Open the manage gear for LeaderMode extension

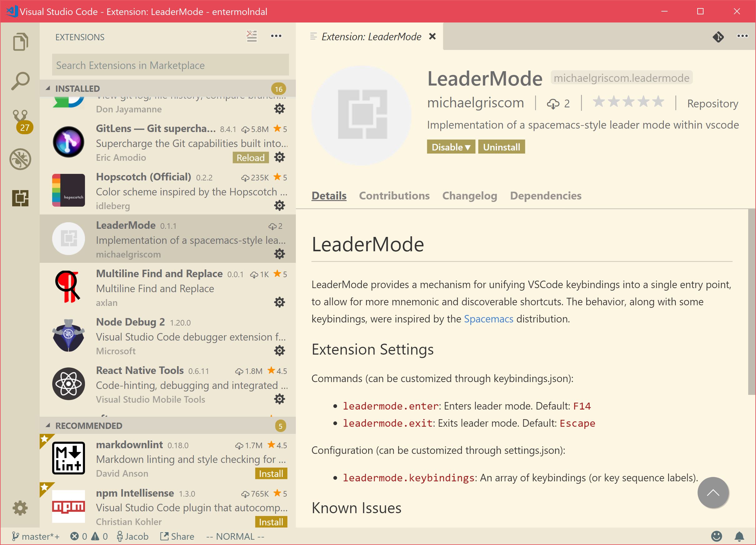(279, 254)
